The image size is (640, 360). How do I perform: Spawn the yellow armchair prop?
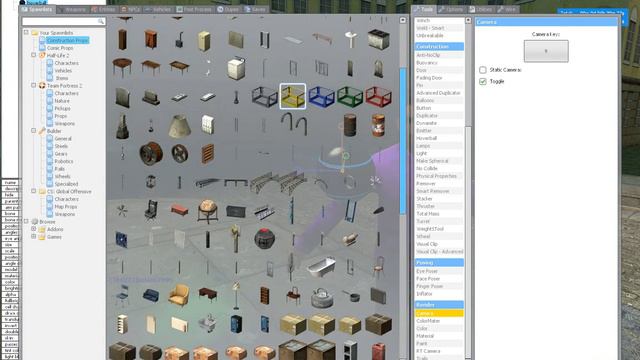coord(179,295)
